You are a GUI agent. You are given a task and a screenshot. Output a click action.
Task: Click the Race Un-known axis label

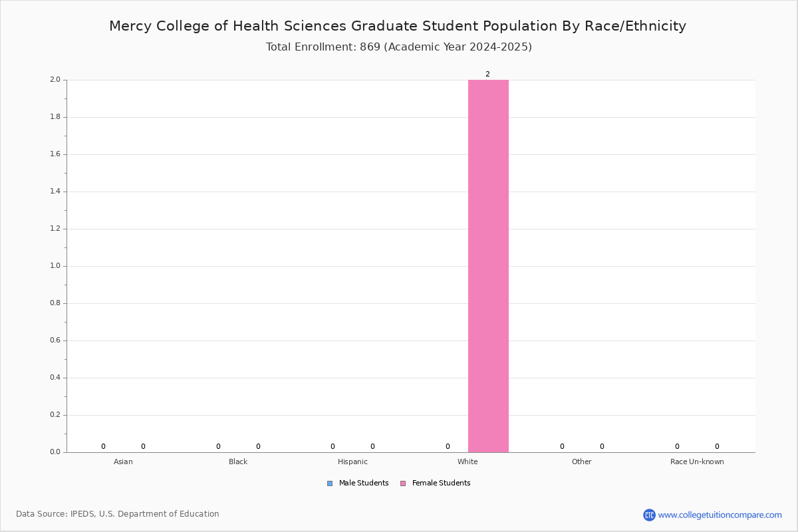click(697, 462)
